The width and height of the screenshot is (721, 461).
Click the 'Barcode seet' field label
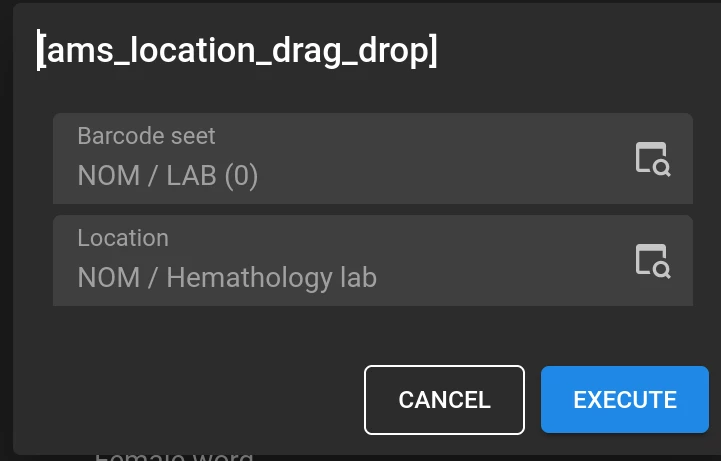pyautogui.click(x=146, y=136)
